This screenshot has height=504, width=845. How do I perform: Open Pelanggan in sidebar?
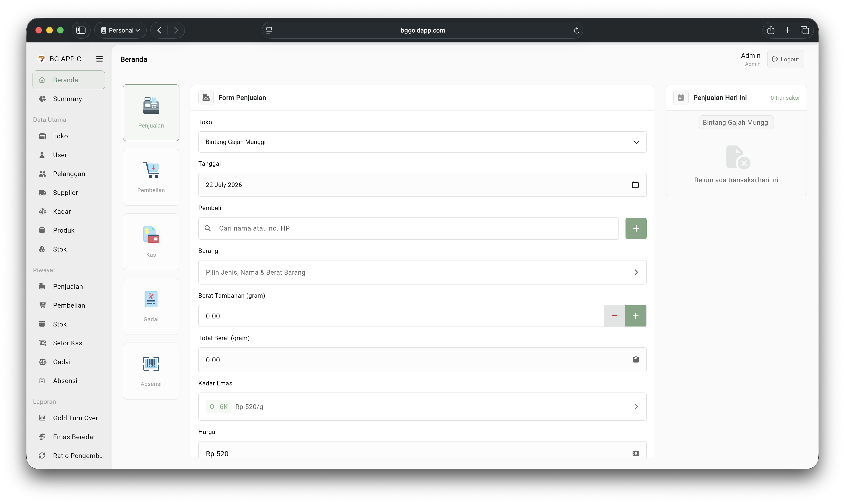pos(69,174)
